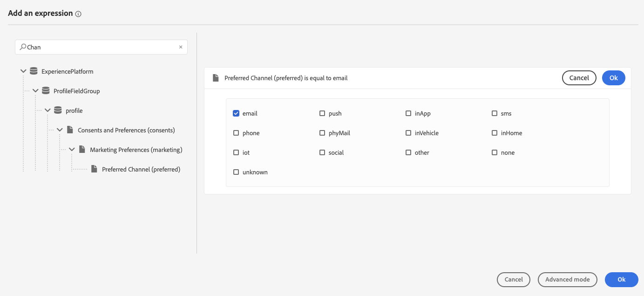Screen dimensions: 644x296
Task: Check the push checkbox
Action: point(322,113)
